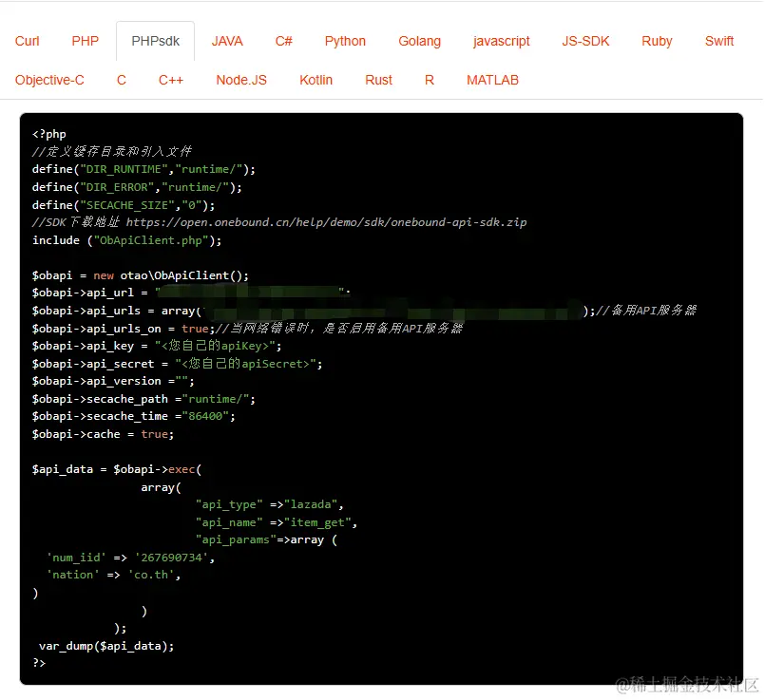Switch to the C# tab

(283, 41)
